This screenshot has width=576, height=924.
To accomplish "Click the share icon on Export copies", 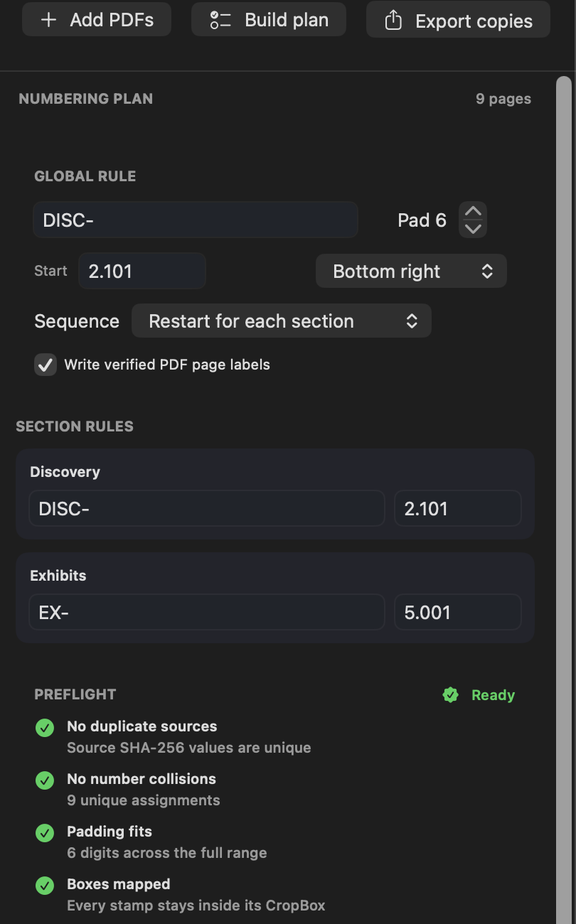I will [393, 21].
